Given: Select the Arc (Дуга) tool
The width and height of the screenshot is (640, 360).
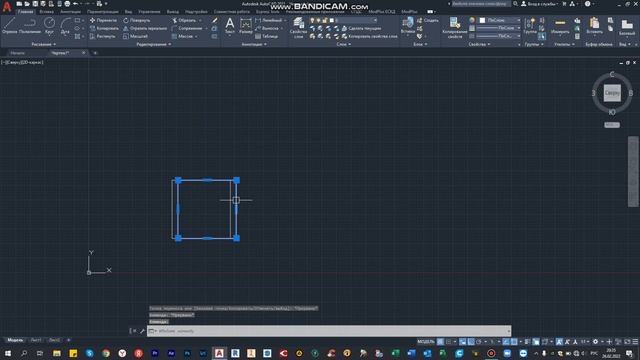Looking at the screenshot, I should click(x=65, y=25).
